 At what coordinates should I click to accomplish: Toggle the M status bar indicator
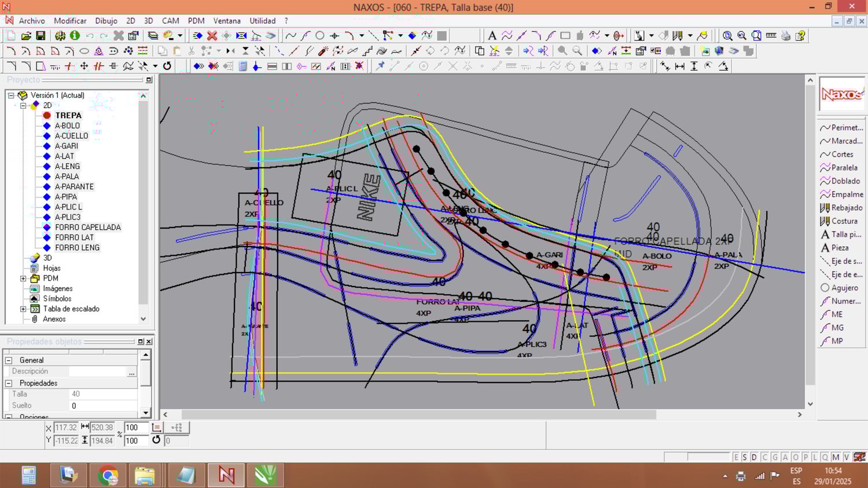pos(836,457)
